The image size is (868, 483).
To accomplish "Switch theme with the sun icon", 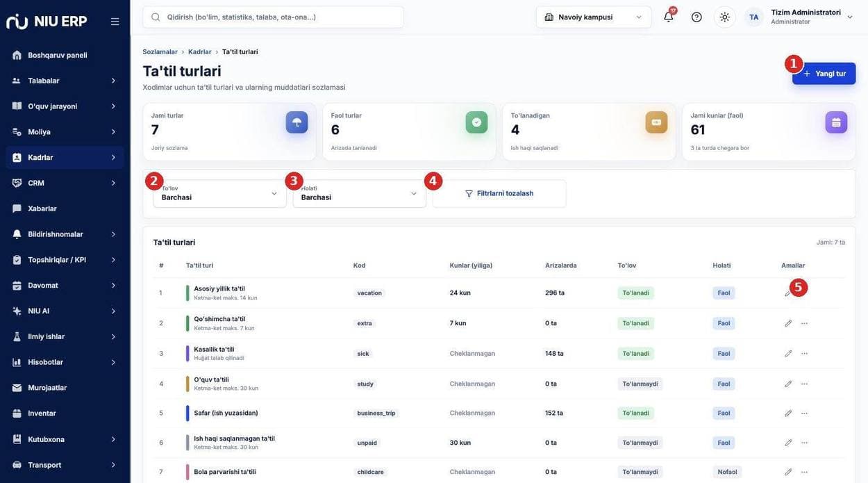I will coord(725,17).
